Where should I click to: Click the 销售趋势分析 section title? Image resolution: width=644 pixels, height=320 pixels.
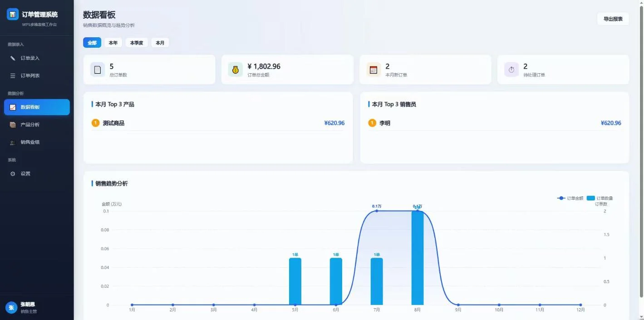click(112, 184)
